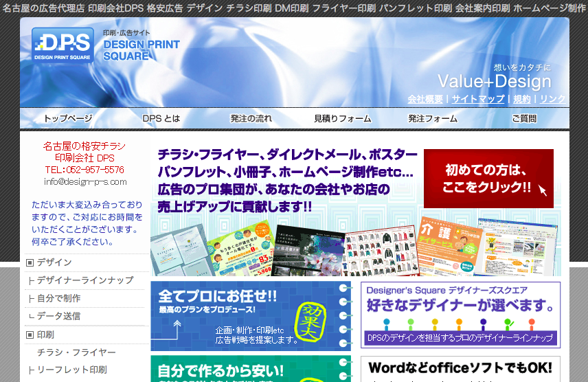Open the トップページ navigation tab

(x=67, y=118)
